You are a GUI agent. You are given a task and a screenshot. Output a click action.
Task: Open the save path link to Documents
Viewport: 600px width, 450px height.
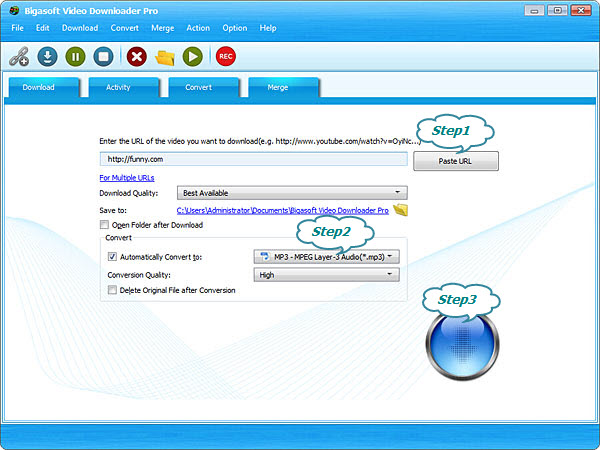[282, 210]
